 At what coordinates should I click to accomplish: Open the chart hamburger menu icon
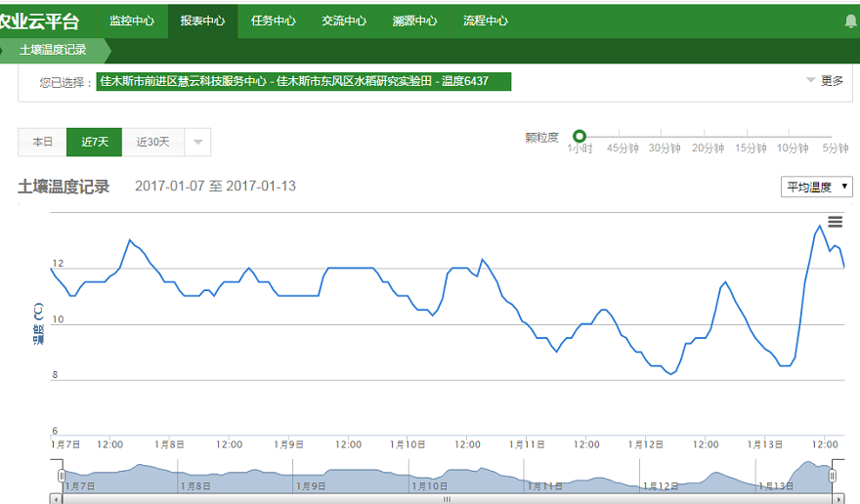pos(835,222)
